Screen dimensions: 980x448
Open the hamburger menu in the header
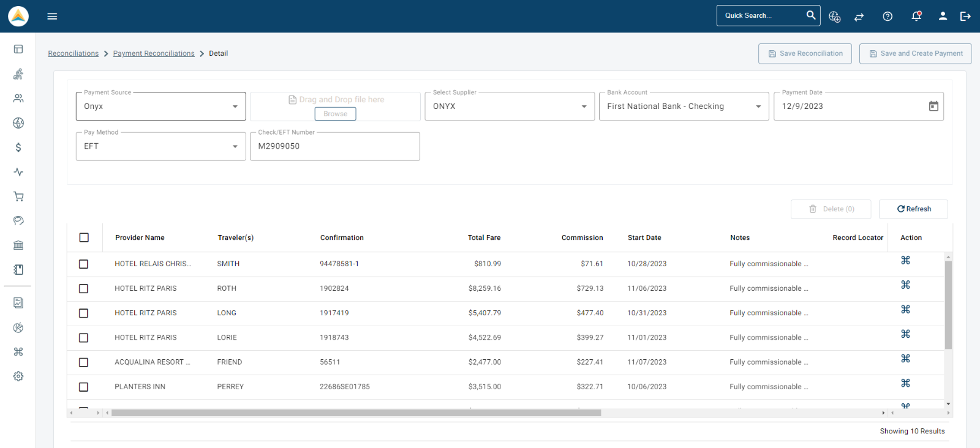(52, 17)
